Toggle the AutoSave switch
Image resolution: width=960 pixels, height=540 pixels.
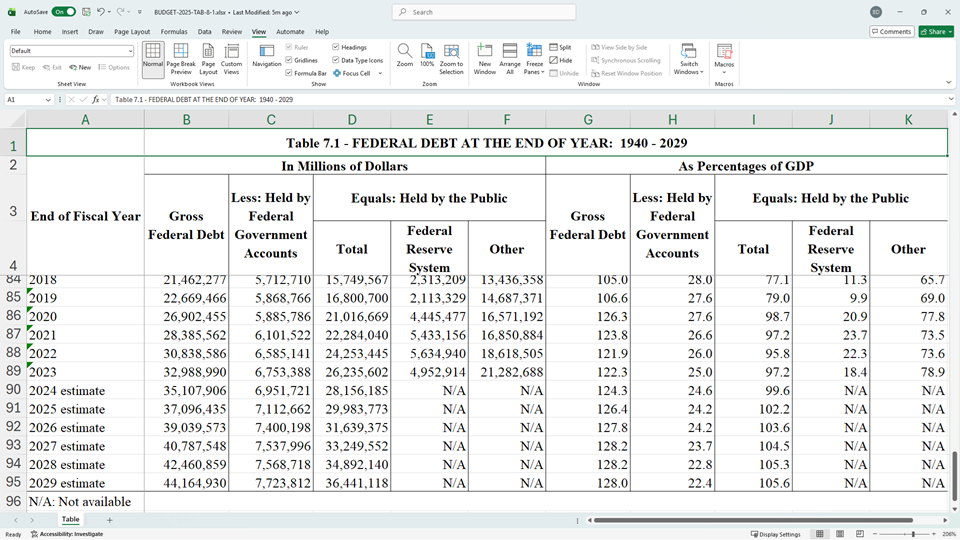pos(63,12)
